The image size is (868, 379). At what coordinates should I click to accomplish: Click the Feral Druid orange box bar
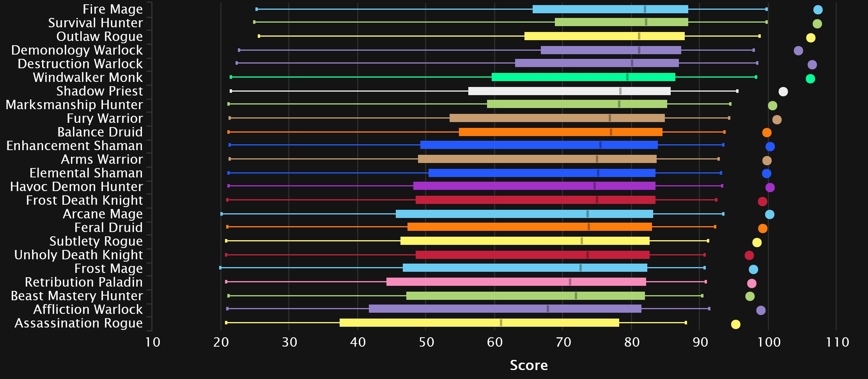point(530,227)
